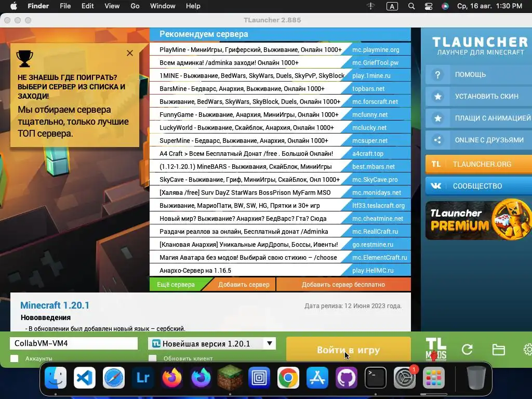The height and width of the screenshot is (399, 532).
Task: Open the Window menu
Action: click(x=163, y=6)
